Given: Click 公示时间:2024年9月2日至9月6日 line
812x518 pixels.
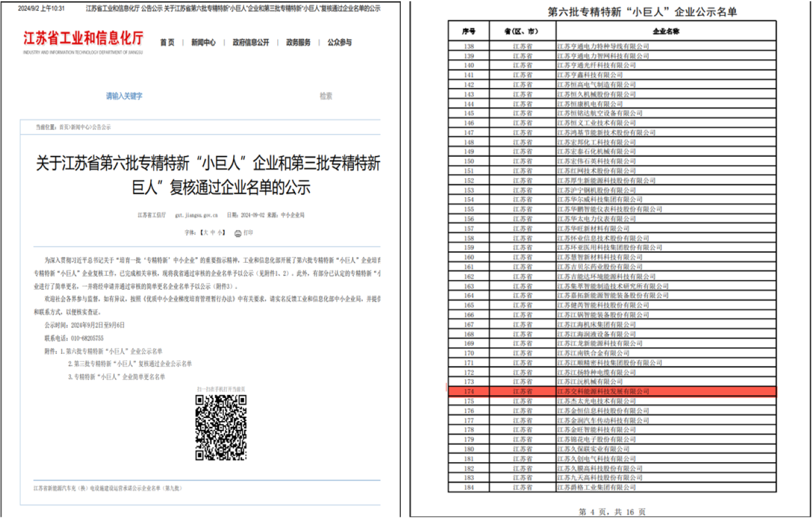Looking at the screenshot, I should 85,325.
